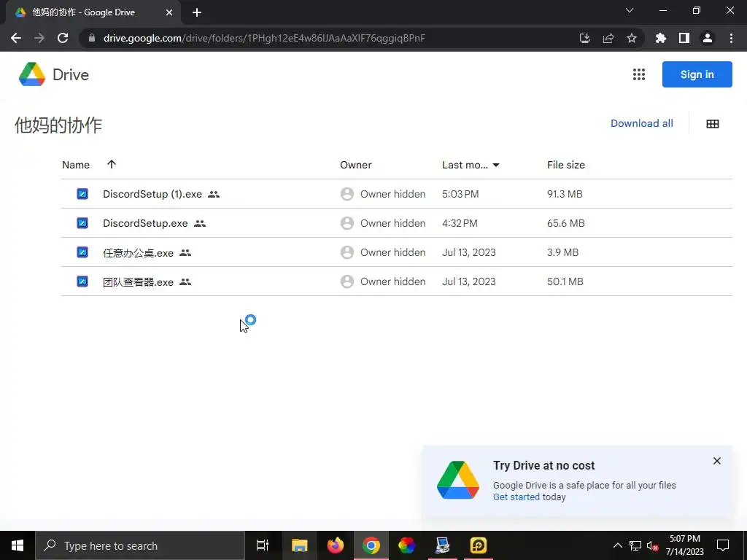Click owner avatar in DiscordSetup (1).exe row
The image size is (747, 560).
pos(347,194)
